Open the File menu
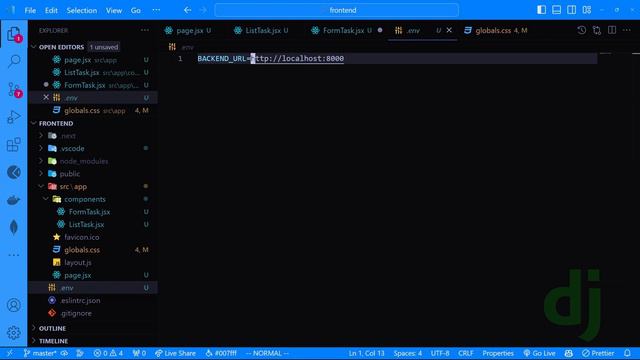This screenshot has height=360, width=640. (30, 10)
